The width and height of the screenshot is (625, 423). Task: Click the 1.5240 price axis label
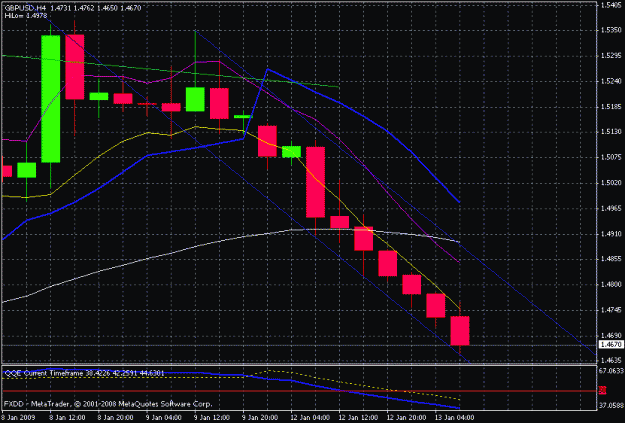(610, 81)
